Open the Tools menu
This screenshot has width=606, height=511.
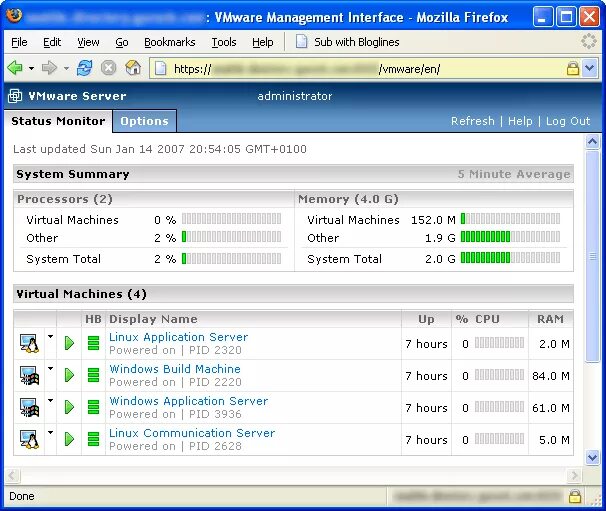224,42
